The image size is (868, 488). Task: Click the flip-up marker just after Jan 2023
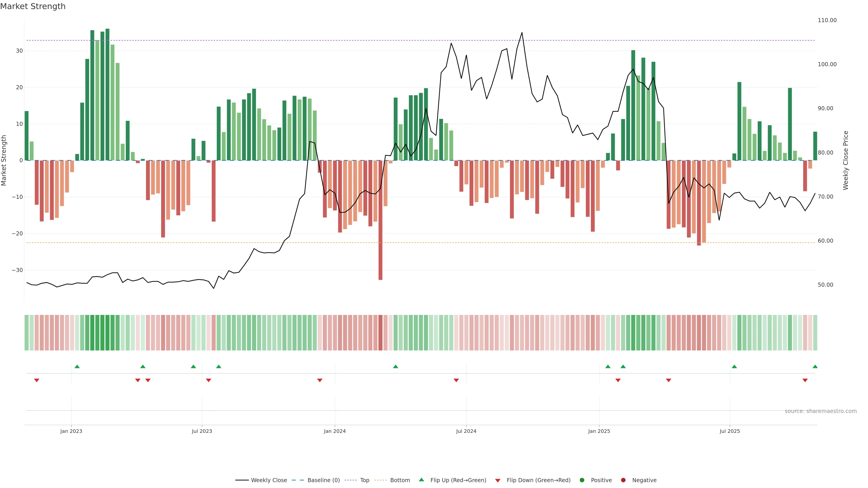coord(77,366)
